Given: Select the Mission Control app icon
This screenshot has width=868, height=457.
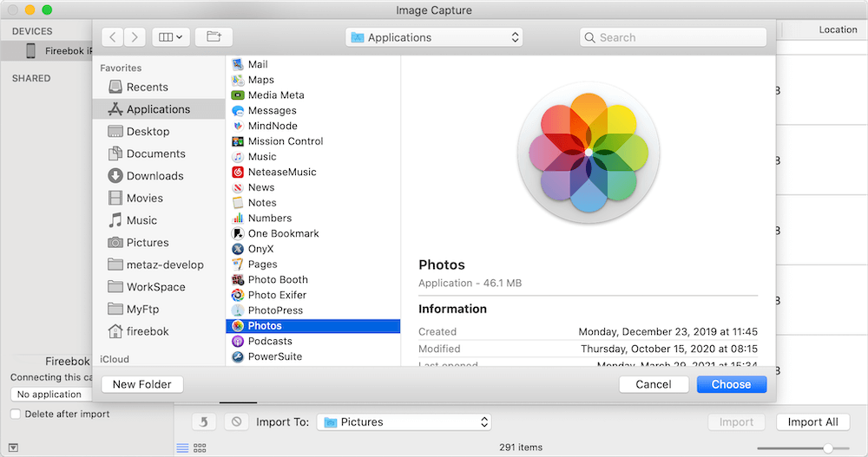Looking at the screenshot, I should (238, 141).
